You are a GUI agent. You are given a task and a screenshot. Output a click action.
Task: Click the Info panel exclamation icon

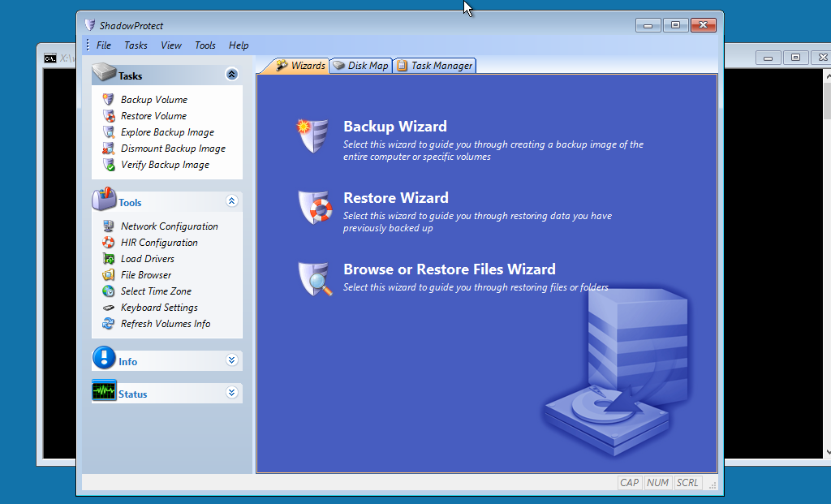pyautogui.click(x=104, y=358)
